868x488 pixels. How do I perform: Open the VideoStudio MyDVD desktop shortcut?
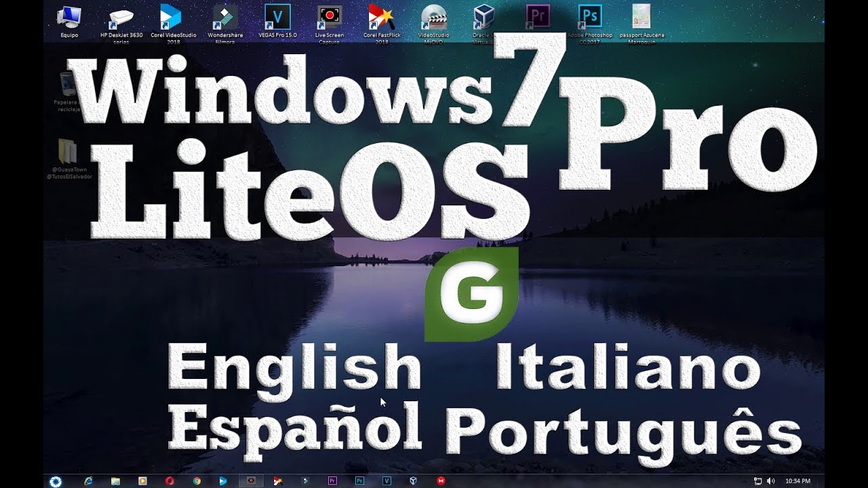(x=434, y=23)
